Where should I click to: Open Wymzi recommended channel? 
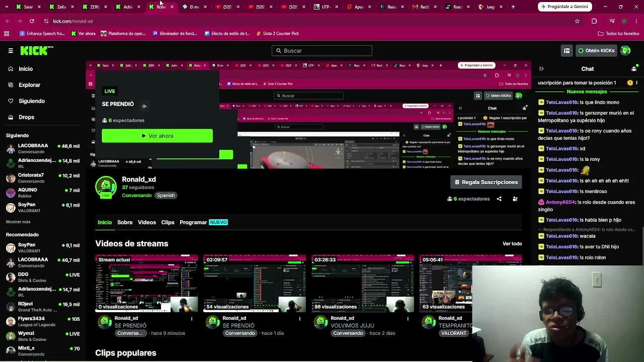tap(43, 336)
